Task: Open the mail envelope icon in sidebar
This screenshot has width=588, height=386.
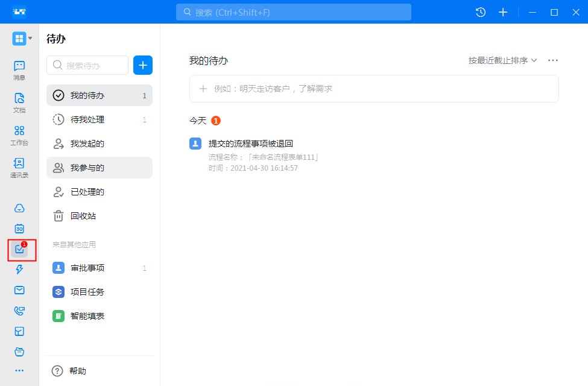Action: tap(19, 290)
